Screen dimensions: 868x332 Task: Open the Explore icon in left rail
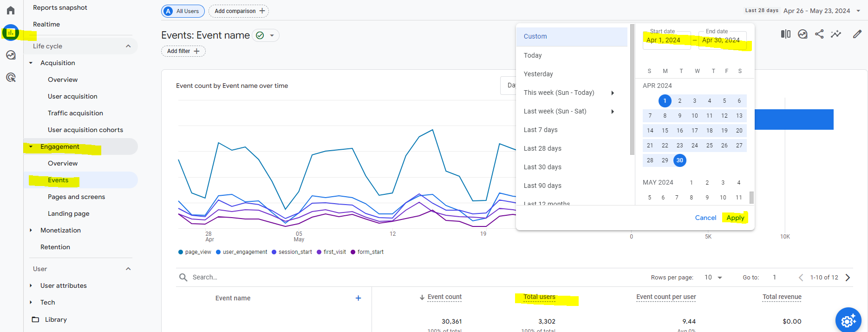pyautogui.click(x=11, y=55)
